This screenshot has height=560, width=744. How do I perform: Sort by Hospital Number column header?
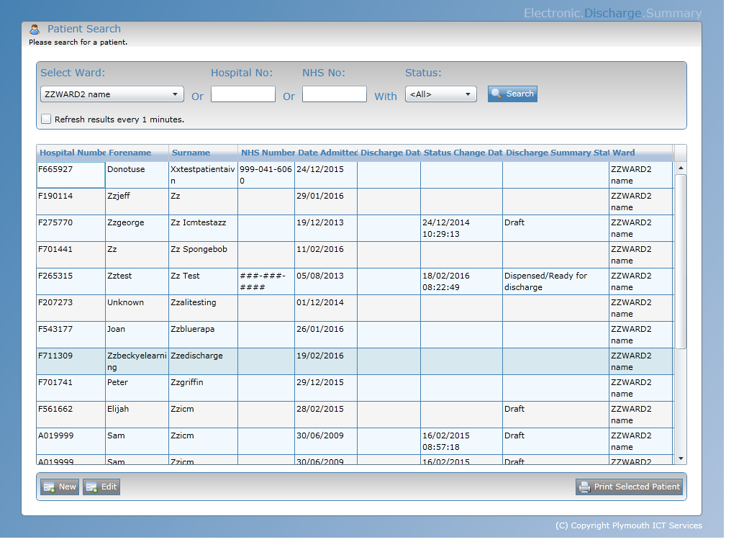pos(71,153)
